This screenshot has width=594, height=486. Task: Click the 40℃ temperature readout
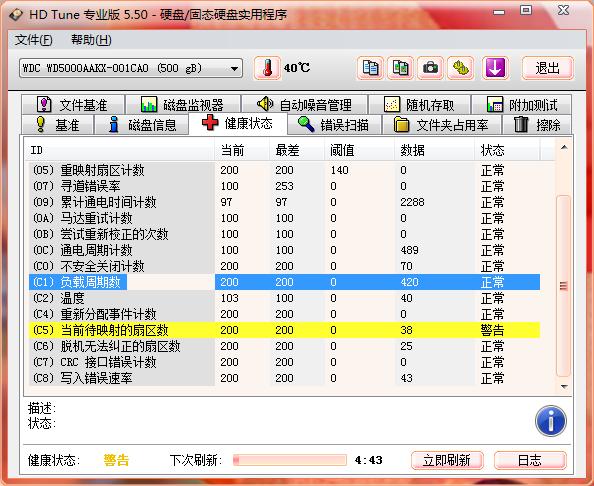[x=297, y=68]
